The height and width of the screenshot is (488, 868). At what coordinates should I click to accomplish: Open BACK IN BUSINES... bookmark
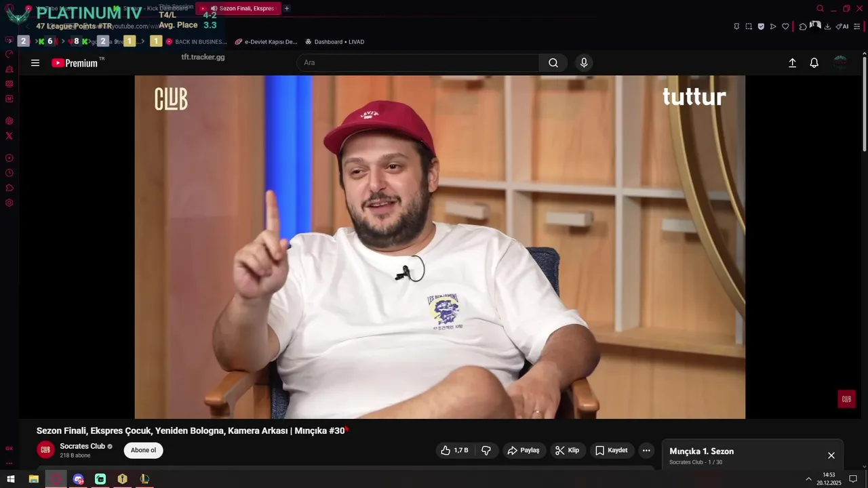point(197,41)
